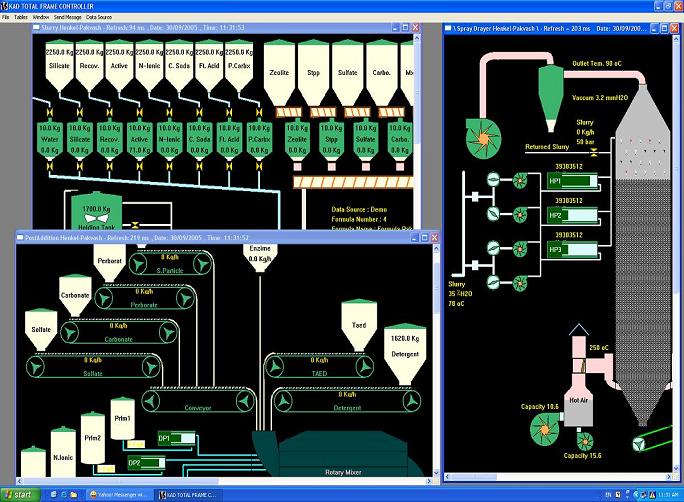Click the Holding Tank in Slurry window
The height and width of the screenshot is (502, 684).
pos(96,212)
